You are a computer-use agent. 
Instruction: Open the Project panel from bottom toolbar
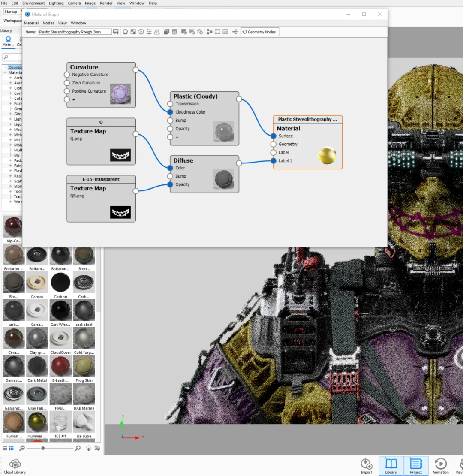[x=416, y=466]
